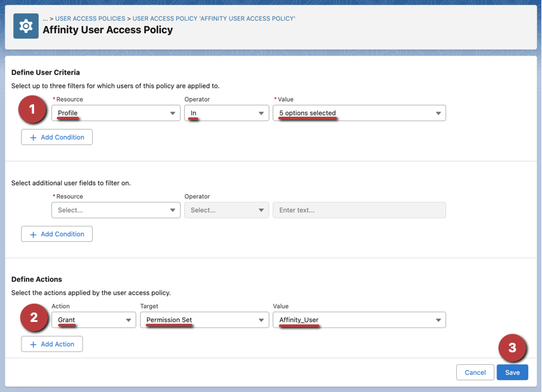Open the Grant action dropdown

pyautogui.click(x=93, y=320)
